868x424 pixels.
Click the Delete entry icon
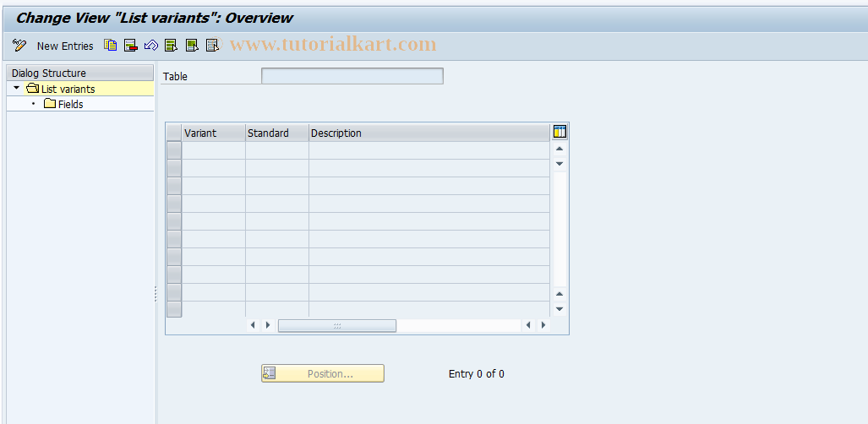pos(131,46)
